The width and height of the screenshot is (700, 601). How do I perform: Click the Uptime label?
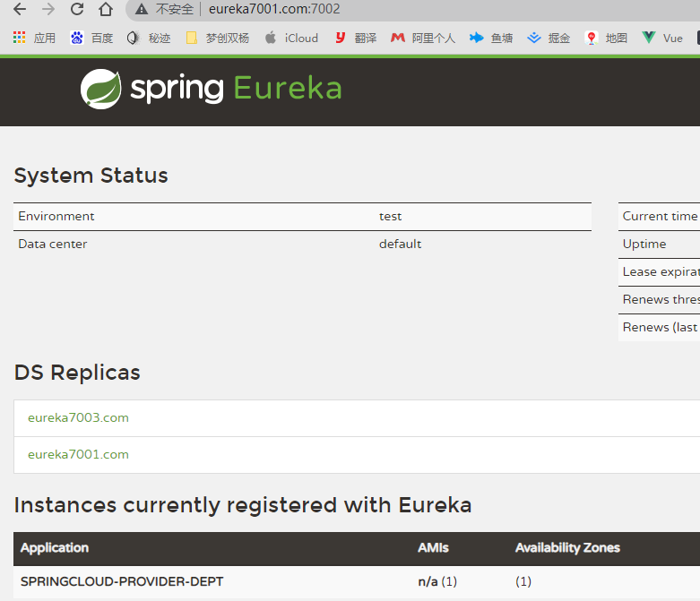[644, 244]
